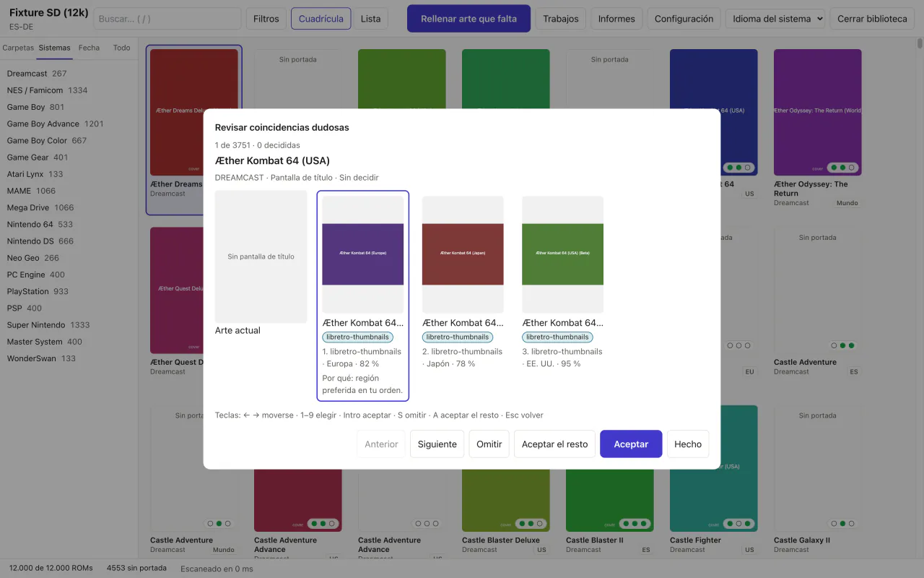Switch to Lista view

click(371, 19)
